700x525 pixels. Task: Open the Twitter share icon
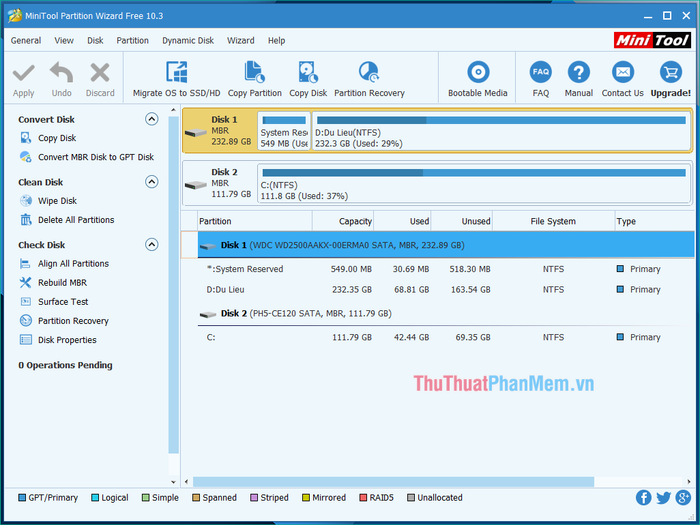tap(663, 497)
